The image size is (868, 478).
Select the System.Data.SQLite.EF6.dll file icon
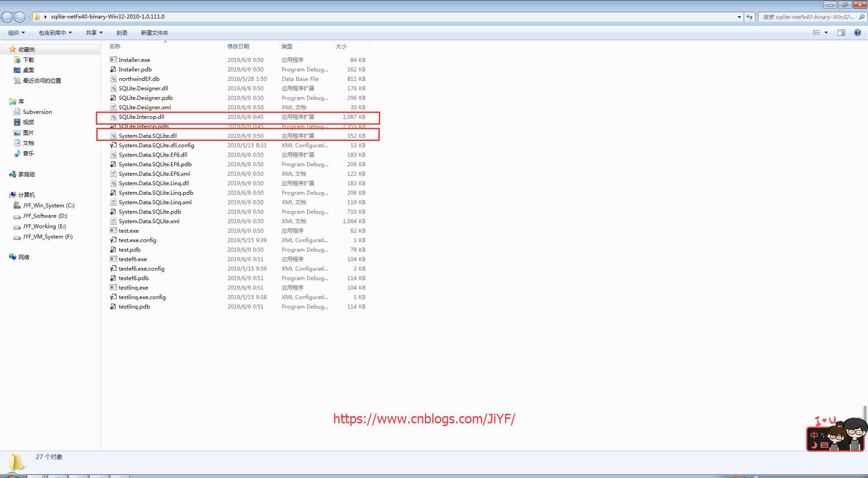pos(113,155)
